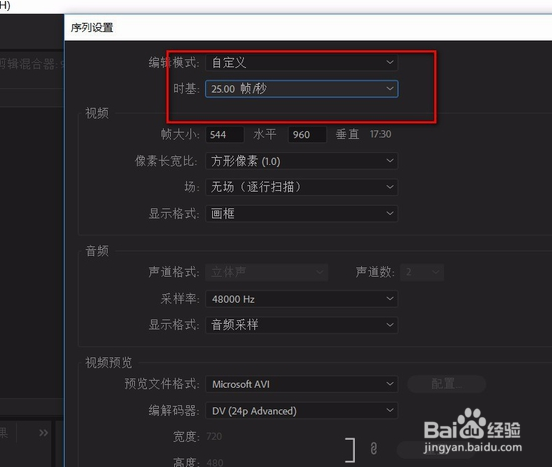Viewport: 552px width, 467px height.
Task: Open the 场 dropdown showing 无场（逐行扫描）
Action: coord(302,187)
